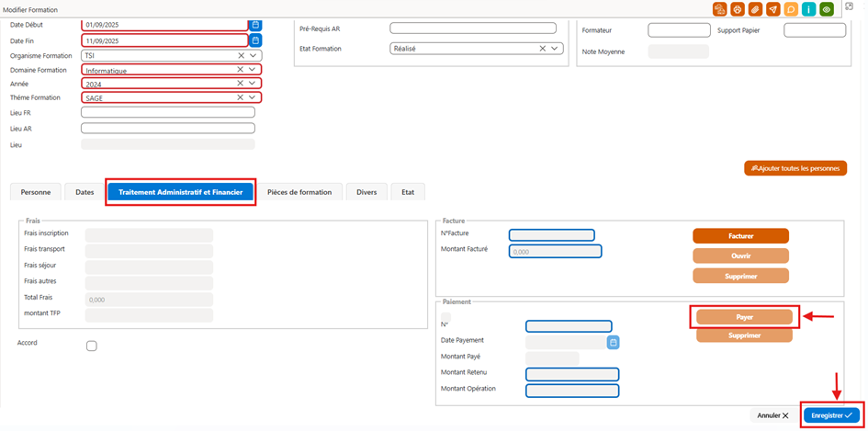
Task: Expand the Organisme Formation dropdown
Action: point(253,56)
